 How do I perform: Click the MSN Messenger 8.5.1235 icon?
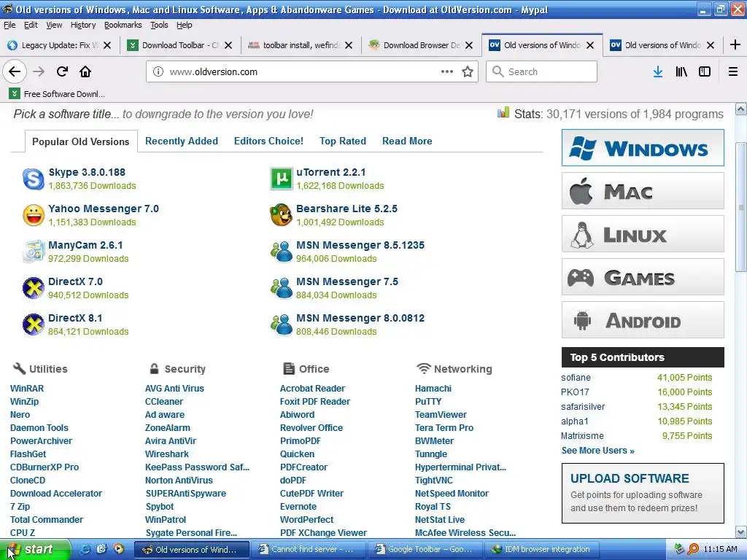click(281, 252)
